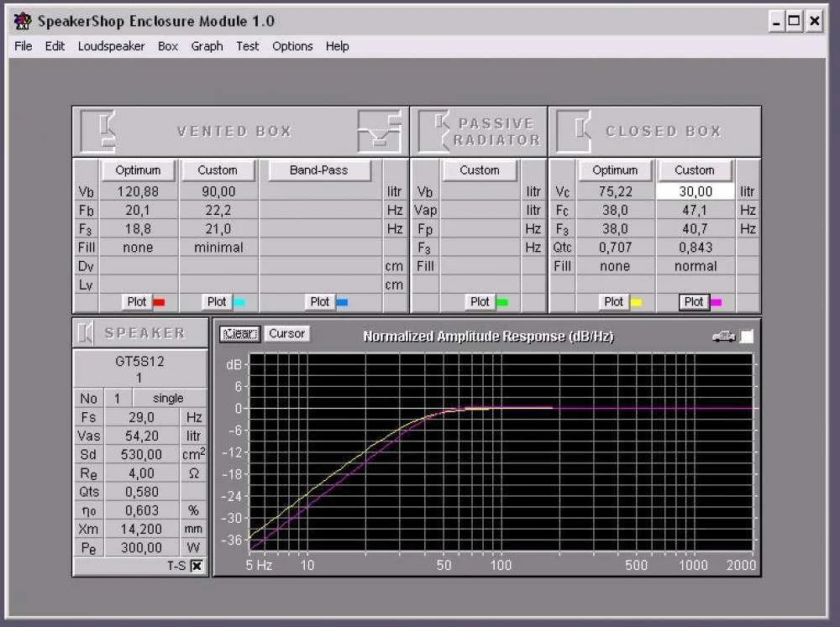Toggle the T-S checkbox in speaker panel

pos(197,567)
